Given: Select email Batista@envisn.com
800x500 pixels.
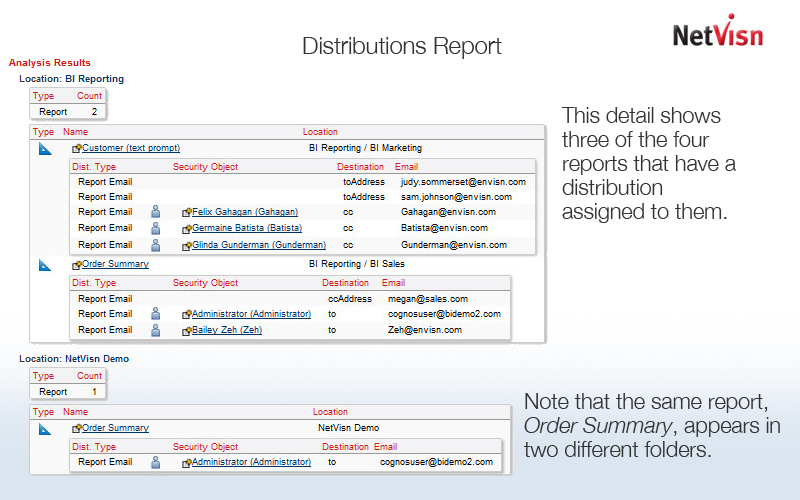Looking at the screenshot, I should pos(444,228).
